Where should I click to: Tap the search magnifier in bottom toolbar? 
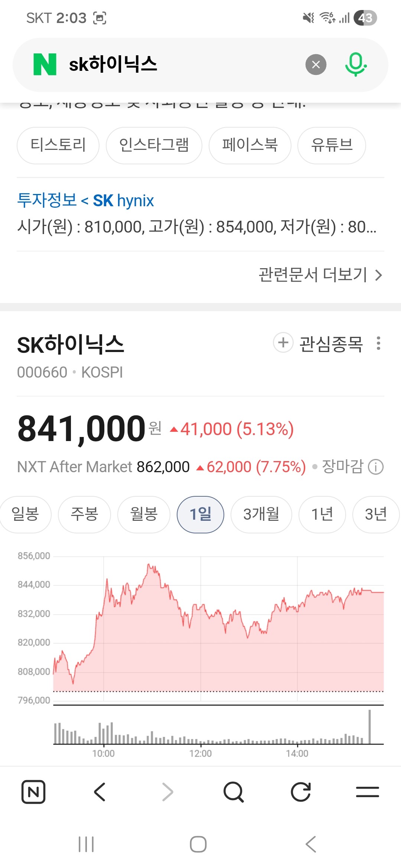point(234,792)
